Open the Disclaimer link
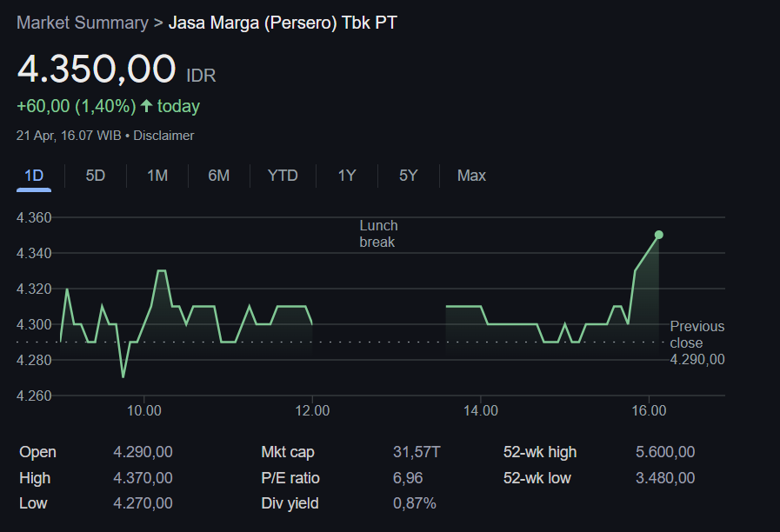 pyautogui.click(x=163, y=136)
